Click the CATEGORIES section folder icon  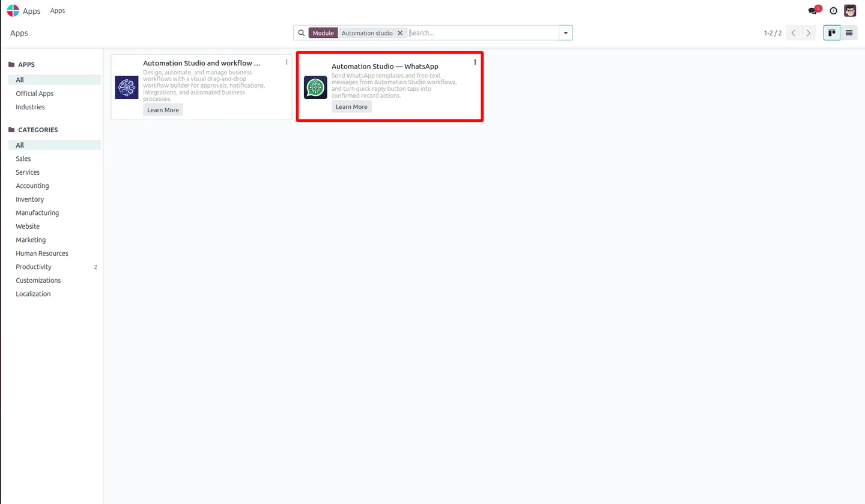point(11,130)
